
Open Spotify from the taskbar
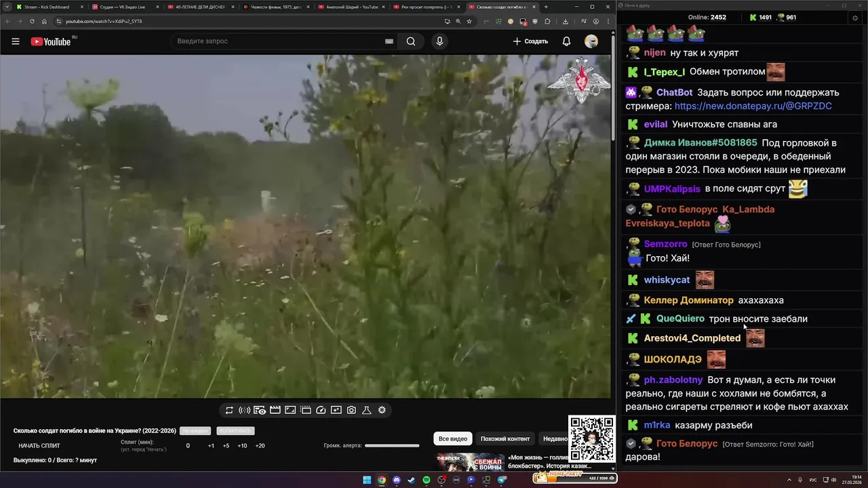click(x=427, y=480)
